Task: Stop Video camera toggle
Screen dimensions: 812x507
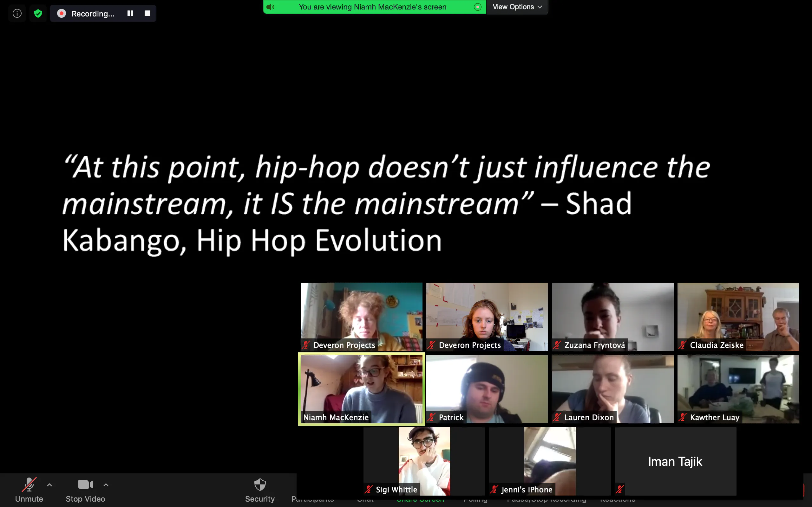Action: (85, 489)
